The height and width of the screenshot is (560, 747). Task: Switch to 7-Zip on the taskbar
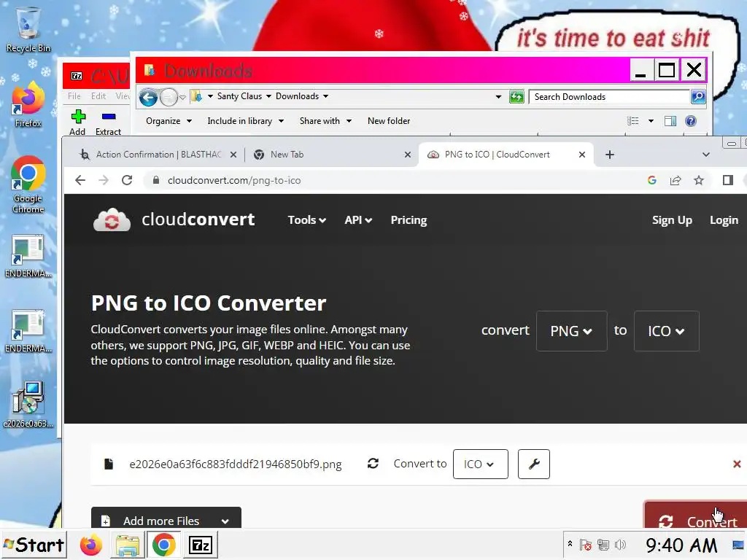(x=200, y=545)
